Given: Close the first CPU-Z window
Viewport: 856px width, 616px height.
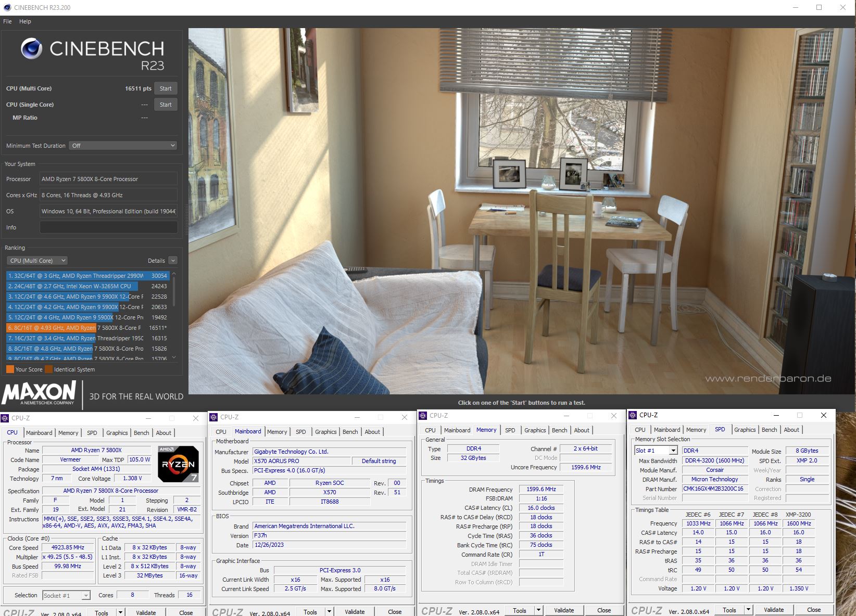Looking at the screenshot, I should [196, 418].
